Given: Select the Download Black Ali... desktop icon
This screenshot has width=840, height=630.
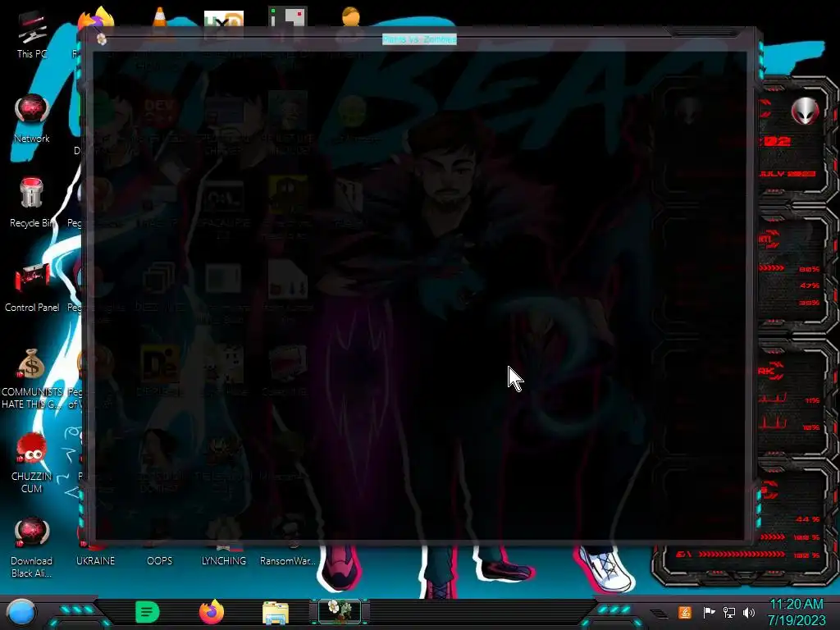Looking at the screenshot, I should (x=32, y=547).
